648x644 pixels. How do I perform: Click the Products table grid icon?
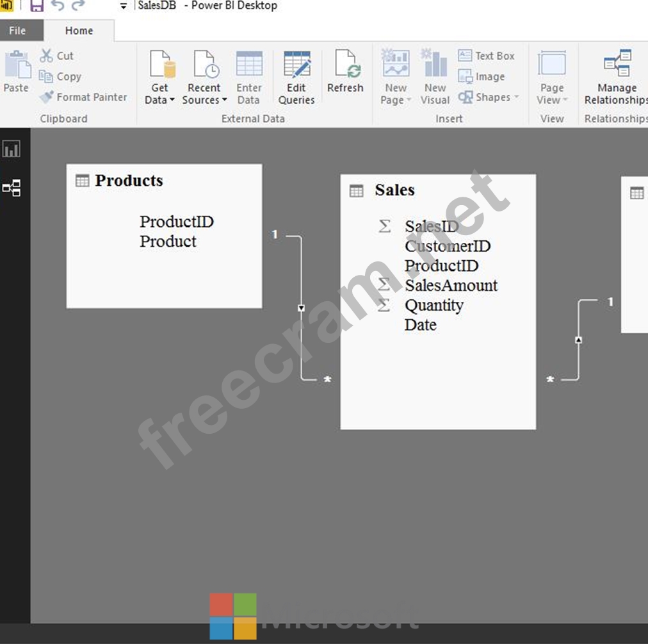click(x=82, y=181)
